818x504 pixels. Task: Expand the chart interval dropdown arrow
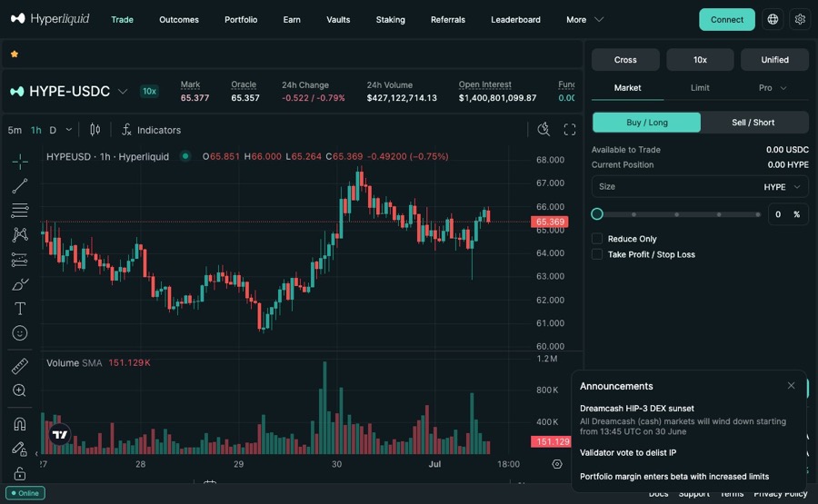68,130
